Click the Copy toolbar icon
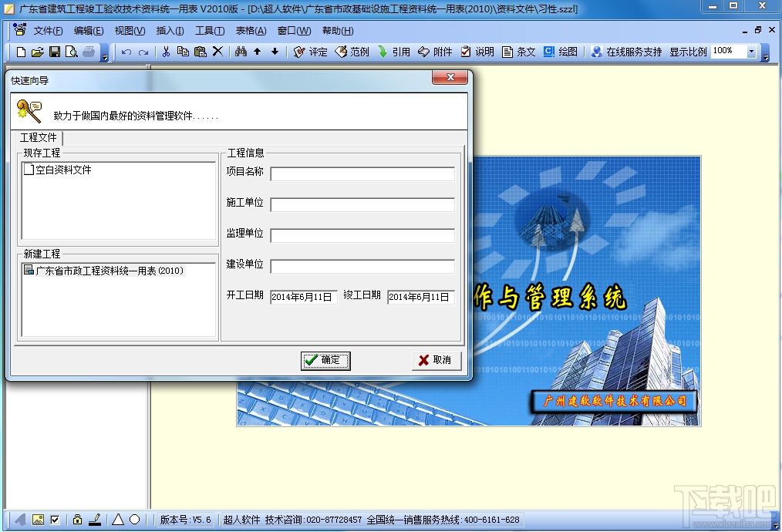 click(x=183, y=52)
